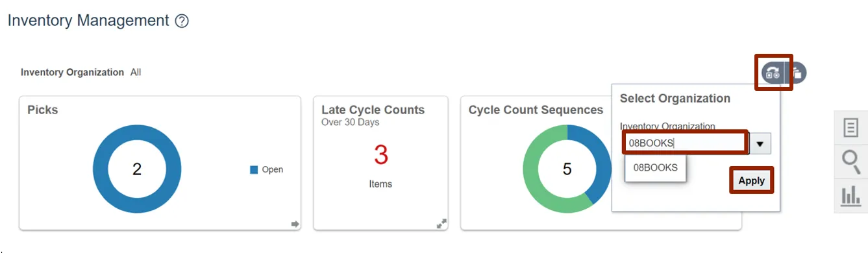
Task: Click the Late Cycle Counts heading
Action: coord(373,110)
